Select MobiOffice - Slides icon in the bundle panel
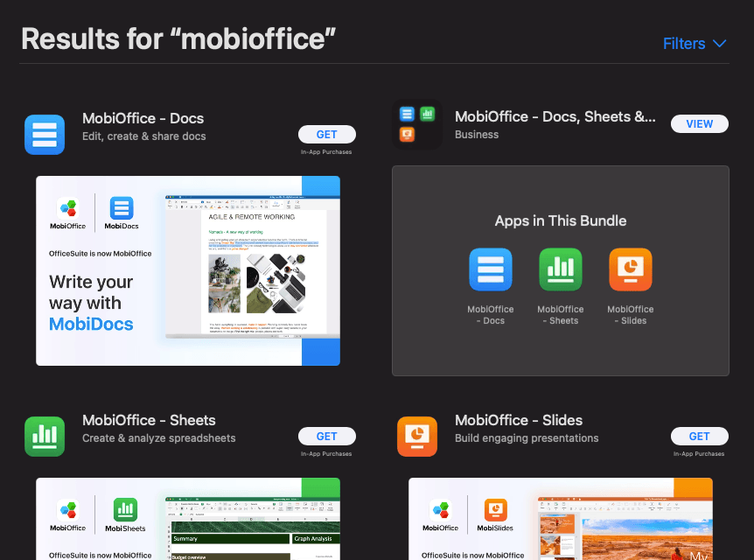The width and height of the screenshot is (754, 560). pos(631,269)
